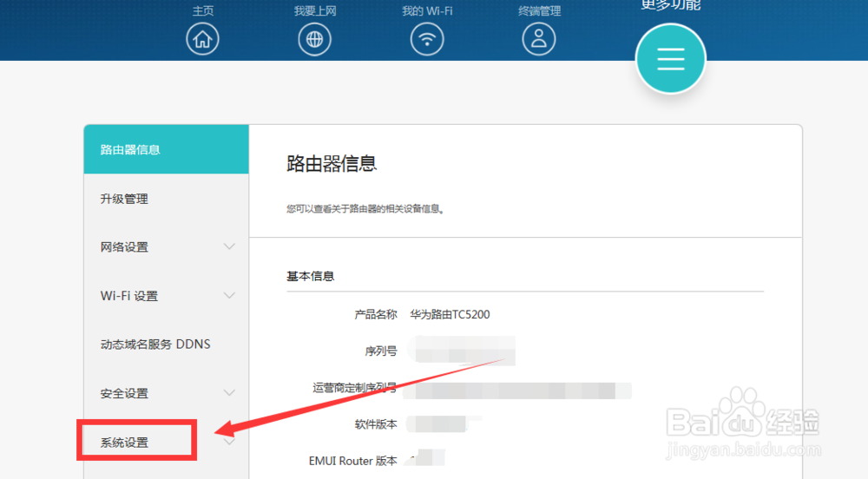This screenshot has height=479, width=868.
Task: Click the 运营商定制序列号 label
Action: [x=355, y=388]
